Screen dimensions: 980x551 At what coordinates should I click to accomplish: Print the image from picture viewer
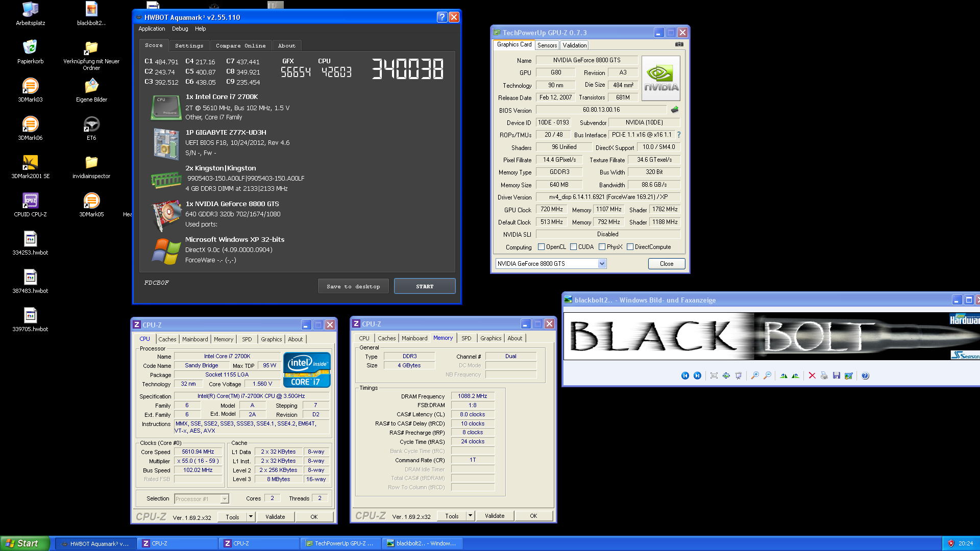(824, 375)
